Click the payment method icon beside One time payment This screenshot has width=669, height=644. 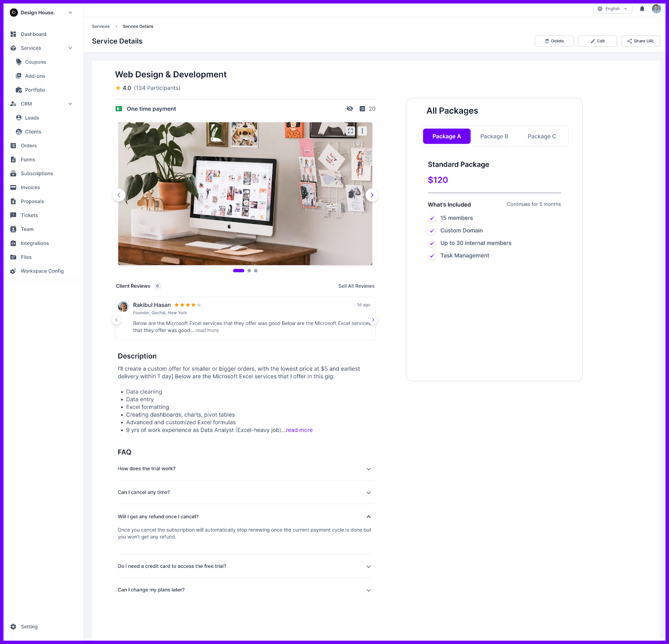(x=119, y=109)
